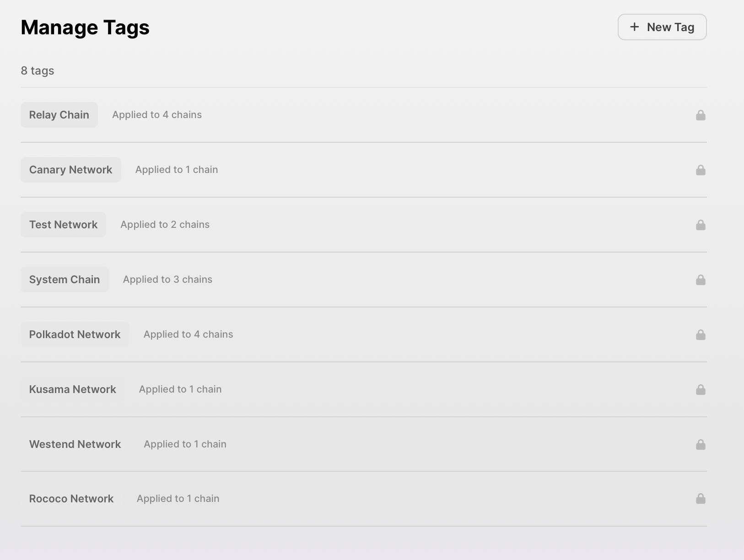Screen dimensions: 744x560
Task: Click the lock icon for Rococo Network
Action: click(701, 498)
